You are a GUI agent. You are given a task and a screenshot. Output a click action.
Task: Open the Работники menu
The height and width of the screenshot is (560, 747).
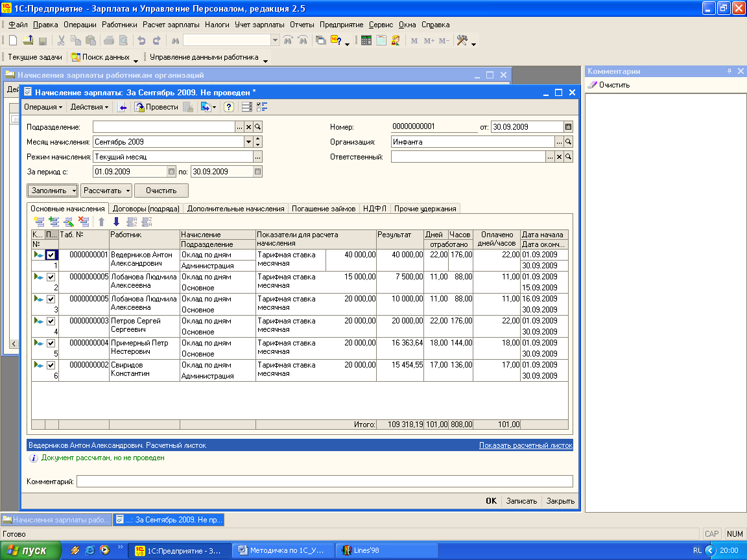(119, 25)
